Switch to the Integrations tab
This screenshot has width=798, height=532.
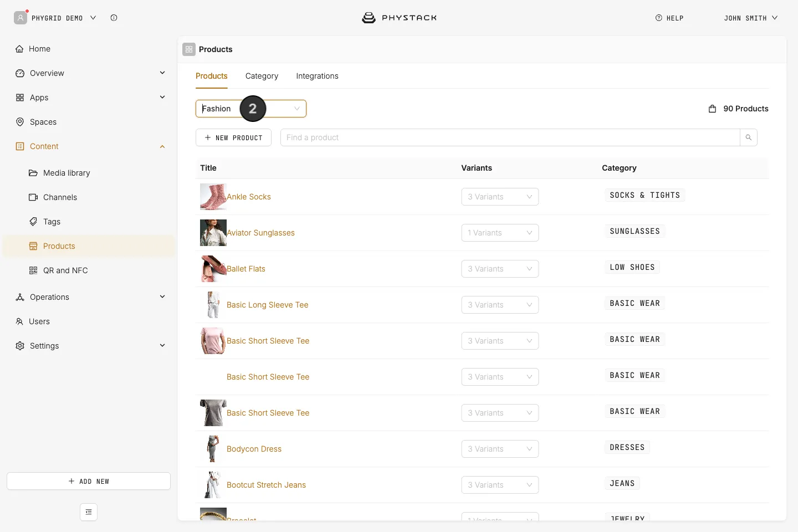click(x=317, y=76)
